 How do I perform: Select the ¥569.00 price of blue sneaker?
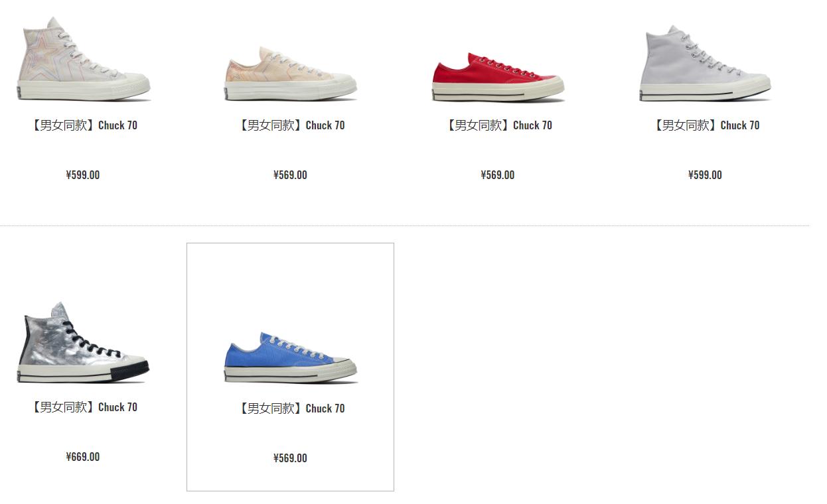click(290, 458)
